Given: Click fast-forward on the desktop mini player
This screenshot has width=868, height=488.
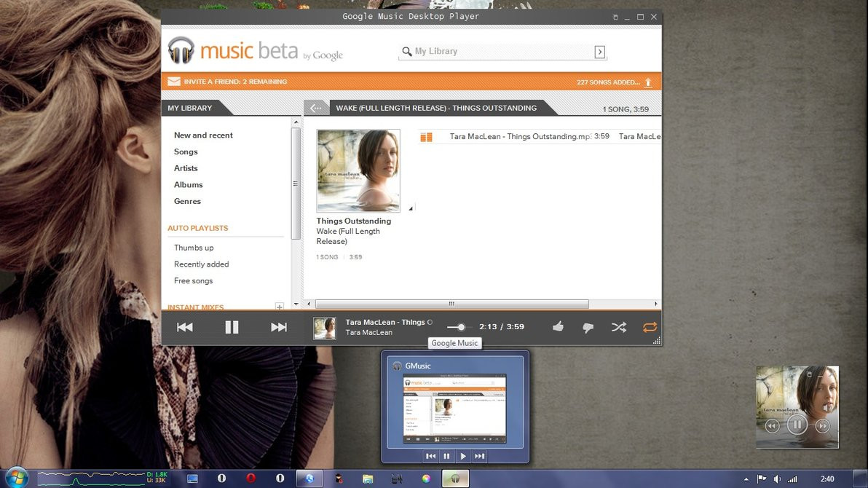Looking at the screenshot, I should coord(823,425).
